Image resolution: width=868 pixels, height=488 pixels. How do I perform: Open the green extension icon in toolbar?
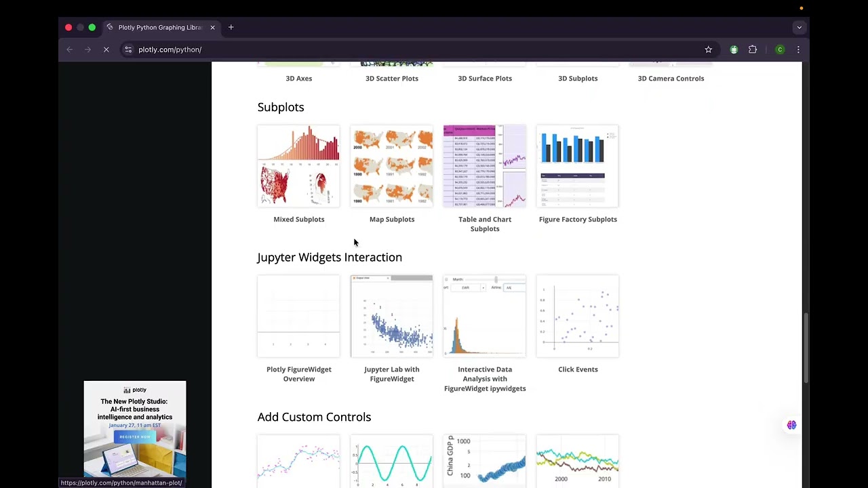(x=734, y=49)
